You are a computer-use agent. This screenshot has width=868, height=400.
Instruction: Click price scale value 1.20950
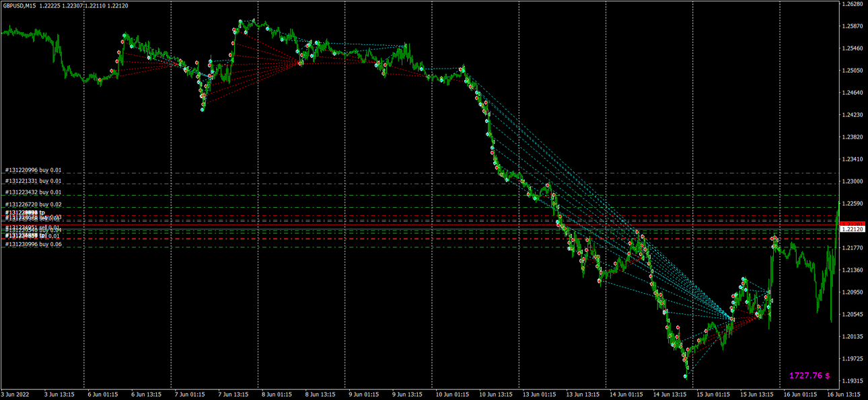(x=853, y=292)
